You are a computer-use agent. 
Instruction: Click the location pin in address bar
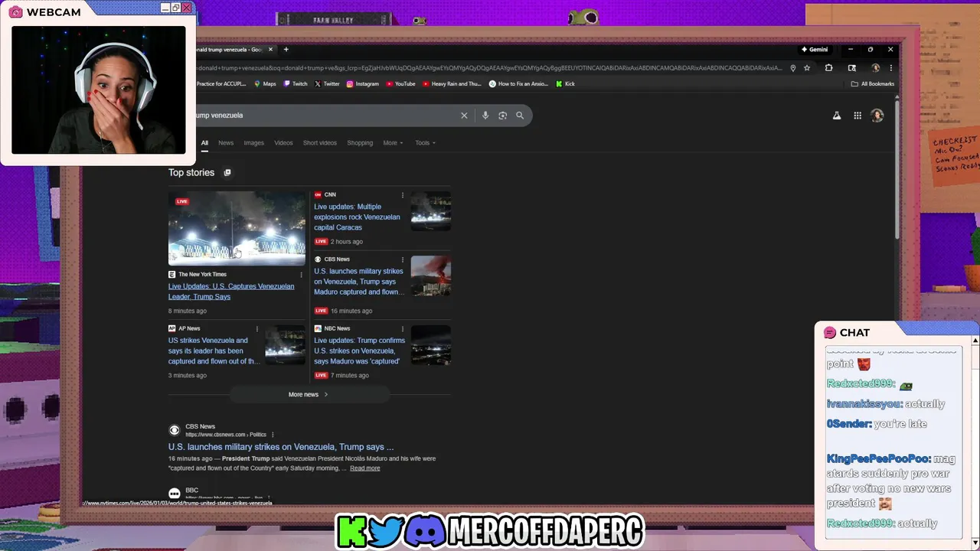[x=793, y=68]
